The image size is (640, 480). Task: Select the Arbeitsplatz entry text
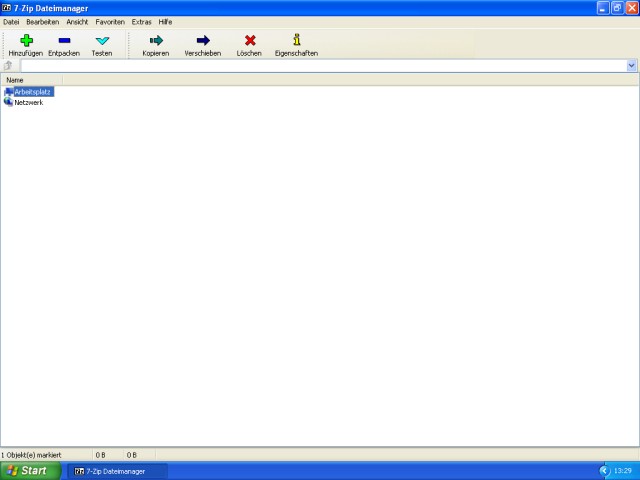pyautogui.click(x=33, y=92)
